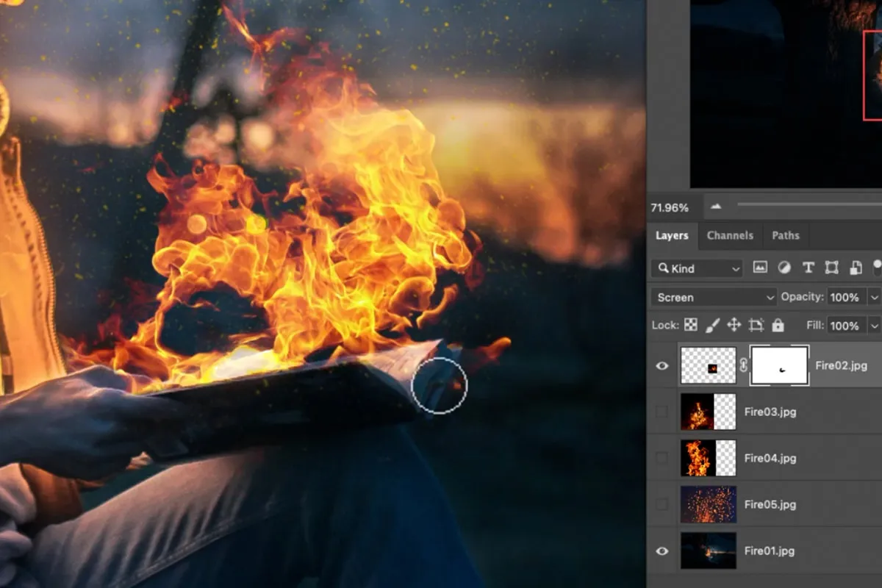Open the Screen blend mode dropdown
Screen dimensions: 882x588
pyautogui.click(x=713, y=297)
